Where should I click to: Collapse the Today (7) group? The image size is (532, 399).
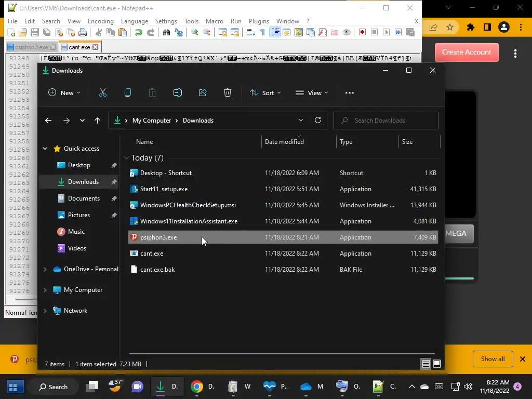pyautogui.click(x=127, y=158)
